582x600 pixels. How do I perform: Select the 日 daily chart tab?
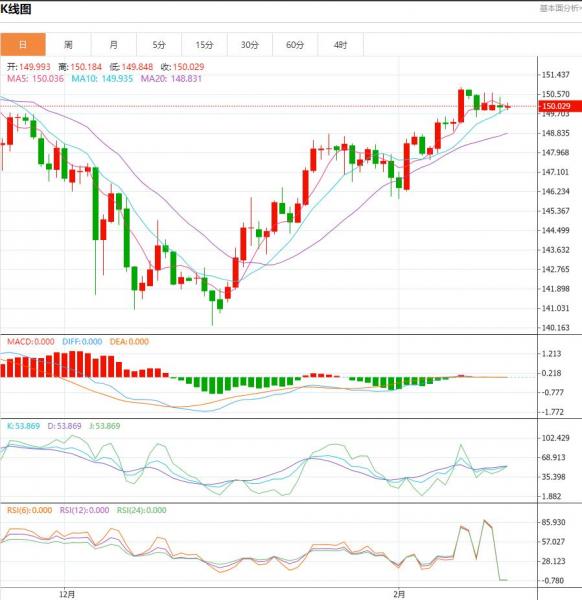pyautogui.click(x=23, y=45)
